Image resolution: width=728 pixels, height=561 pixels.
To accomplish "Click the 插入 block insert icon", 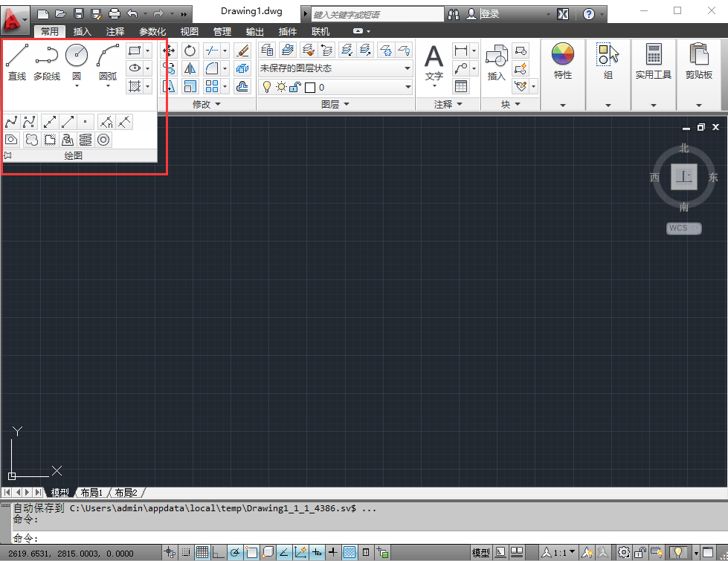I will coord(496,63).
